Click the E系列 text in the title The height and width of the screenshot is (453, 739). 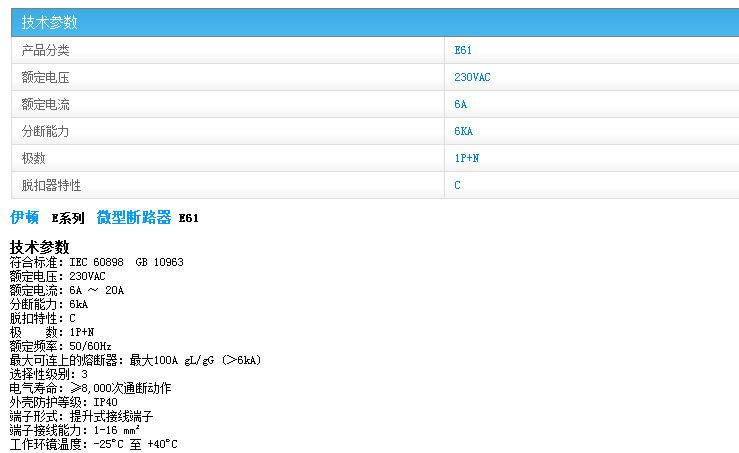pos(68,218)
